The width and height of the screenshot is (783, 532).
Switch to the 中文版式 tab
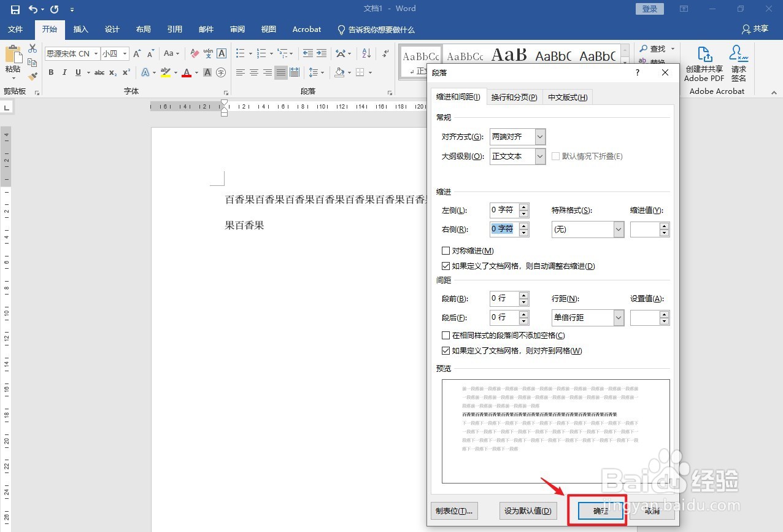568,98
